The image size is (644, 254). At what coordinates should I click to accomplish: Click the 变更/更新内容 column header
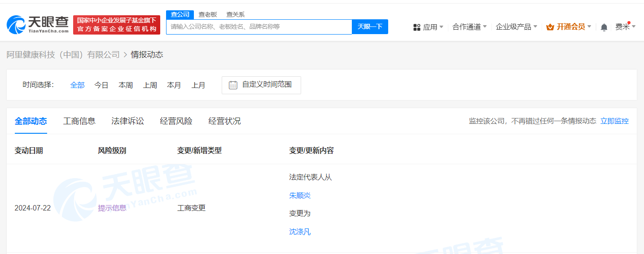(311, 150)
